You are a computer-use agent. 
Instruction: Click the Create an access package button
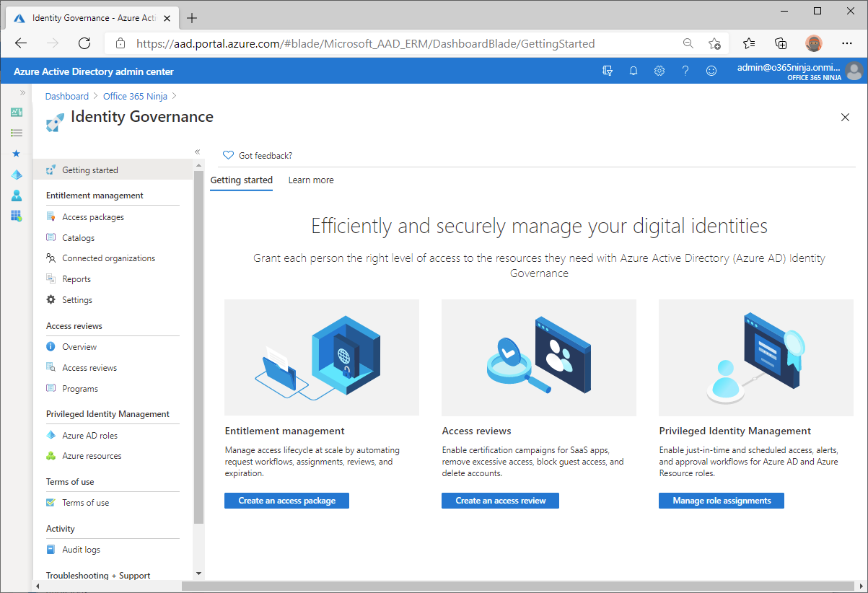286,500
